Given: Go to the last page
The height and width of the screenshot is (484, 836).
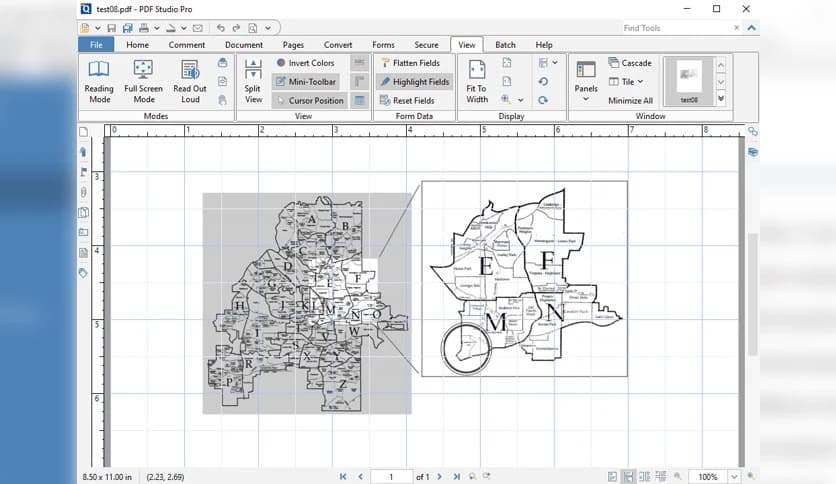Looking at the screenshot, I should 456,477.
